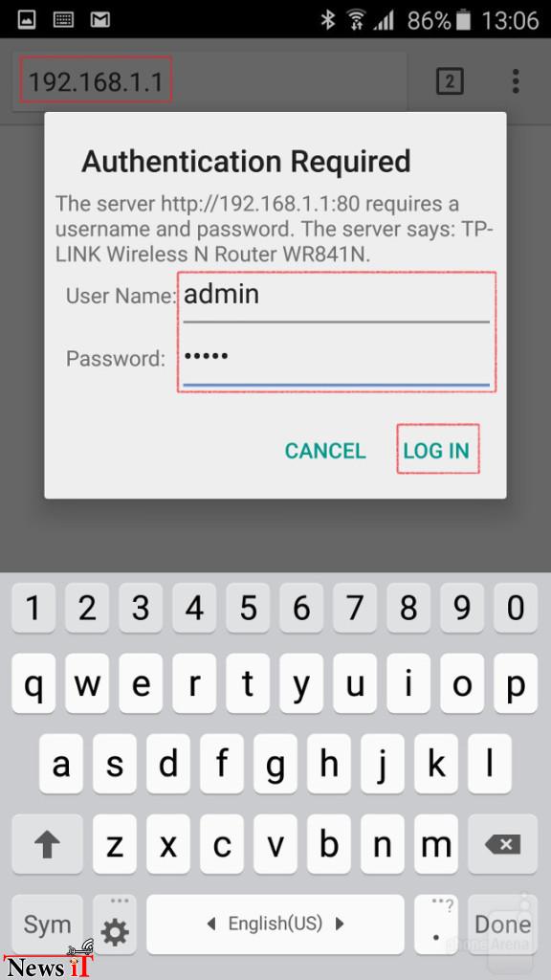Open the browser tab switcher showing 2
Screen dimensions: 551x980
(x=450, y=82)
